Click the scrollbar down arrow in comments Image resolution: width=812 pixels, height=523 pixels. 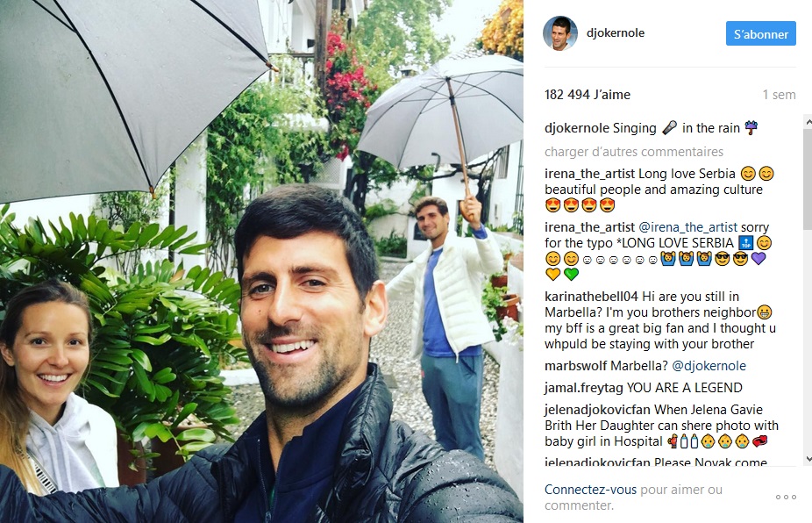click(x=808, y=459)
